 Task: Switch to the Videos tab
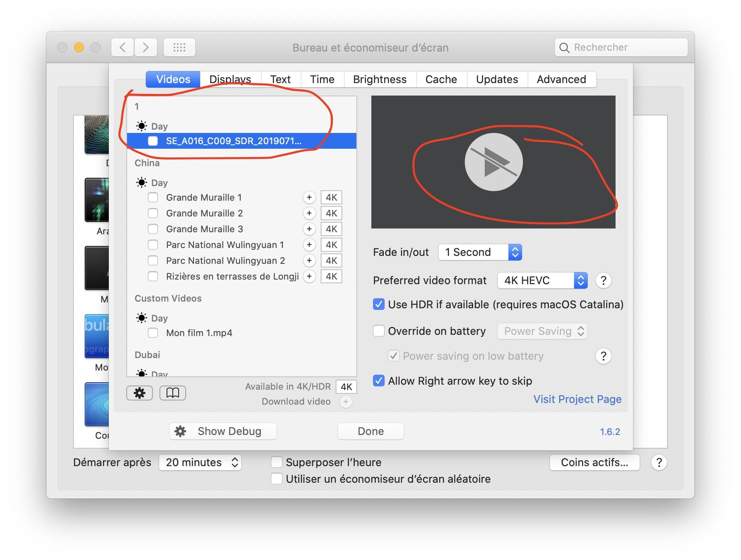point(173,79)
